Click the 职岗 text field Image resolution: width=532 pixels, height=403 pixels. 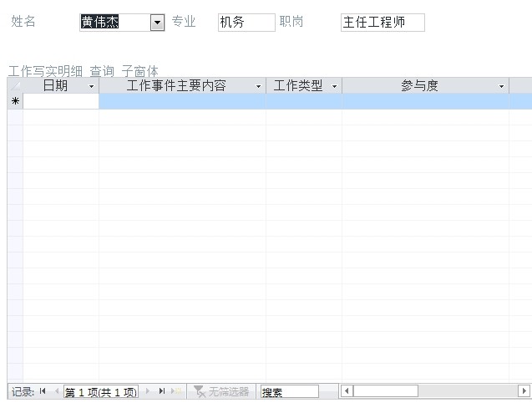382,23
